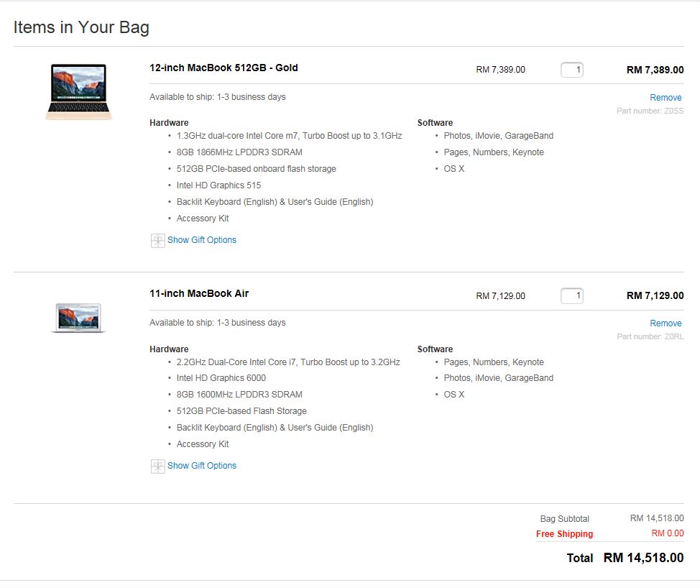Image resolution: width=700 pixels, height=588 pixels.
Task: Open the 12-inch MacBook Gold product thumbnail
Action: pos(78,92)
